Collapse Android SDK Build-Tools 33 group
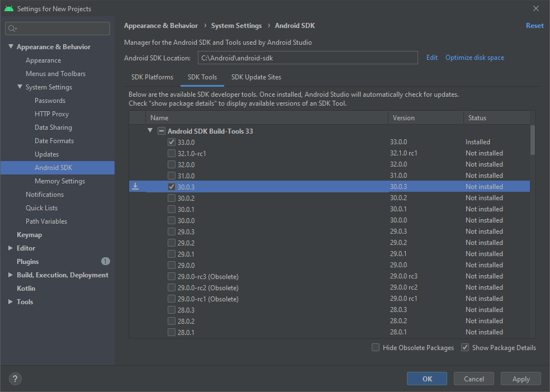The height and width of the screenshot is (392, 550). coord(150,131)
